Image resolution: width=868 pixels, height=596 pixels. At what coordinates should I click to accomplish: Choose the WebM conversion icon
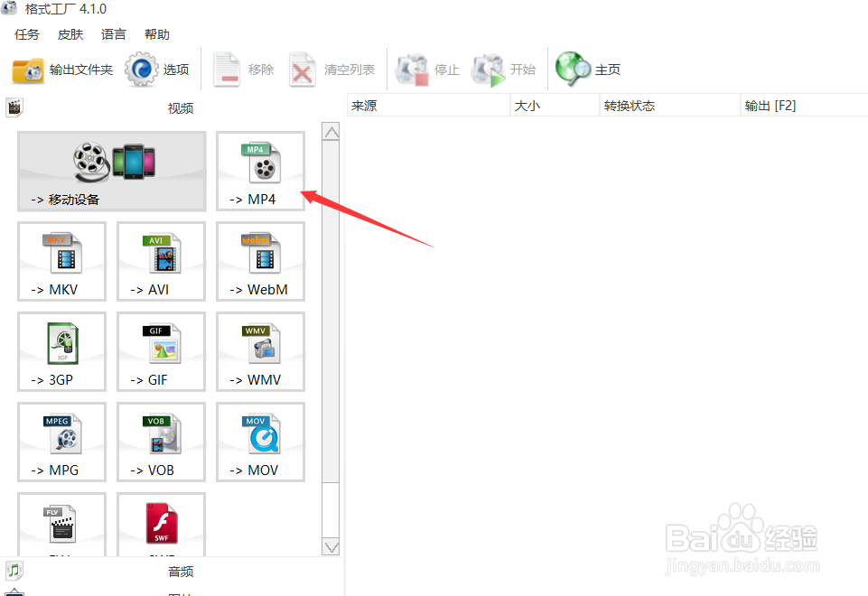coord(260,262)
